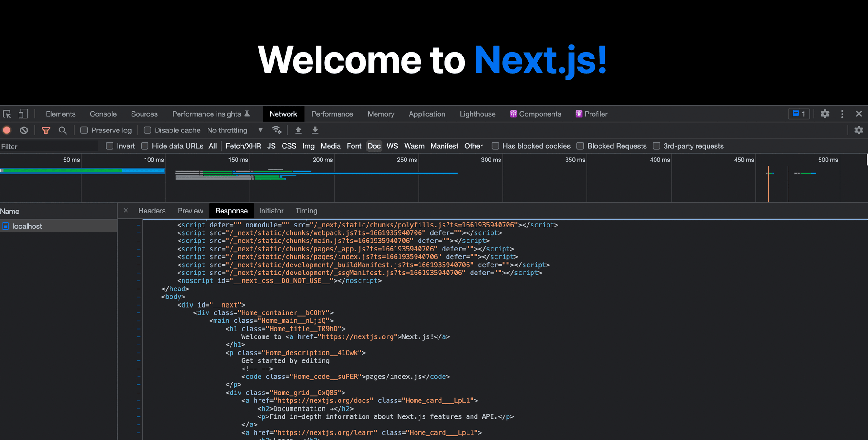Click the Next.js! heading link
The width and height of the screenshot is (868, 440).
(541, 60)
